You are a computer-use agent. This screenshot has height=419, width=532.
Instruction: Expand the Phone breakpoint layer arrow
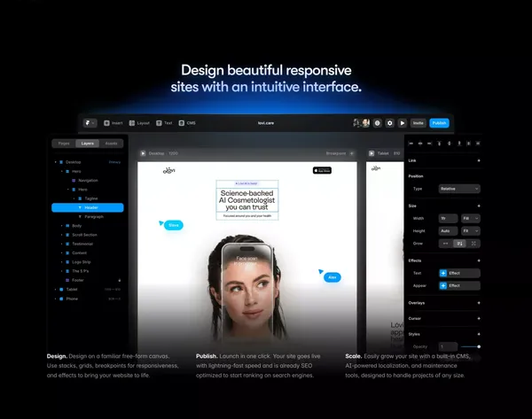[x=56, y=299]
